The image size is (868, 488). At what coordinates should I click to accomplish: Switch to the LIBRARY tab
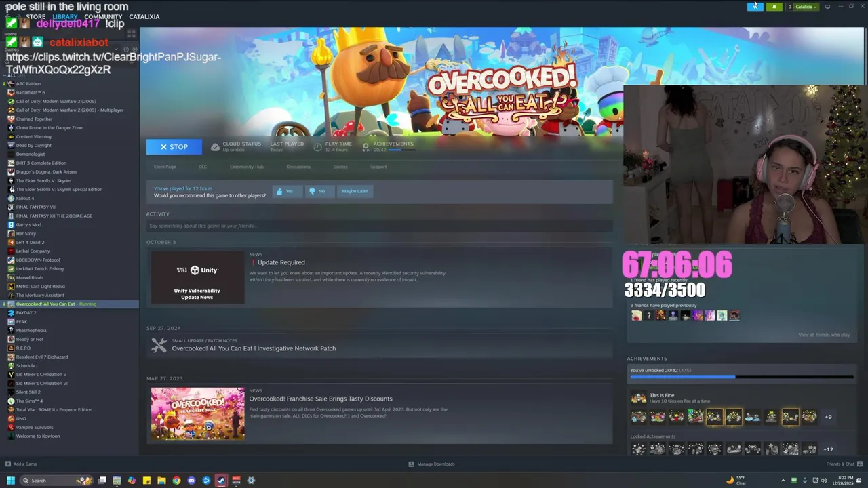coord(65,16)
